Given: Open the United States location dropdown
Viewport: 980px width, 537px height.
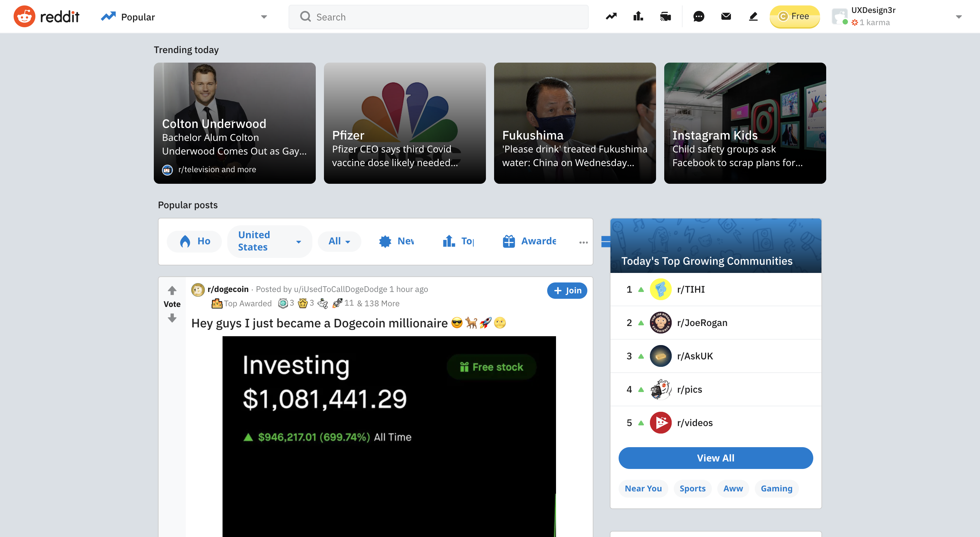Looking at the screenshot, I should (x=269, y=241).
